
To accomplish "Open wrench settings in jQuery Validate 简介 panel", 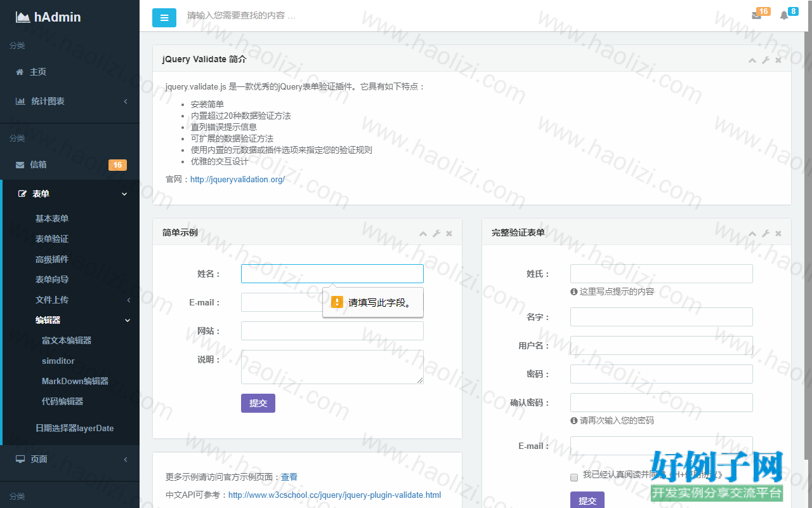I will [x=766, y=60].
